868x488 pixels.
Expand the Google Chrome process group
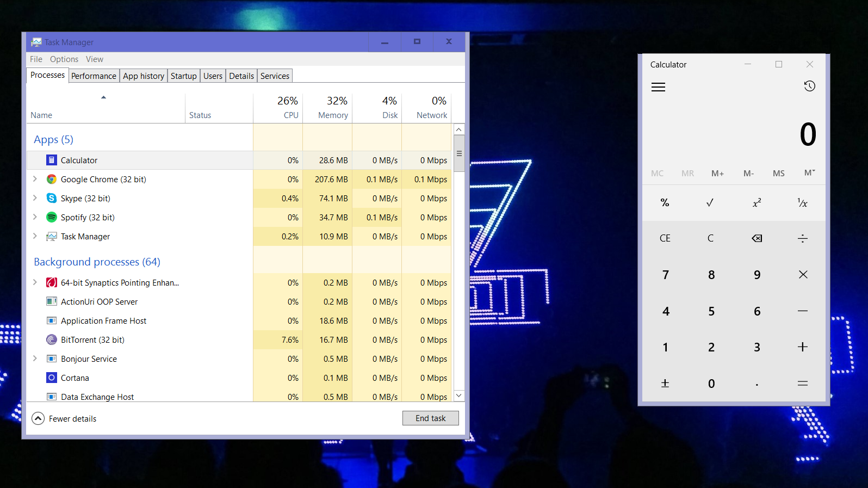[35, 179]
